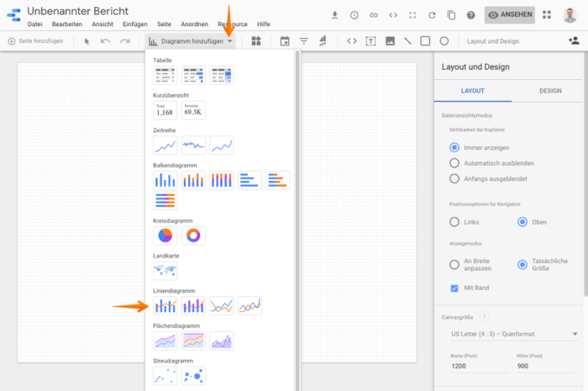
Task: Choose the pie chart thumbnail
Action: (165, 235)
